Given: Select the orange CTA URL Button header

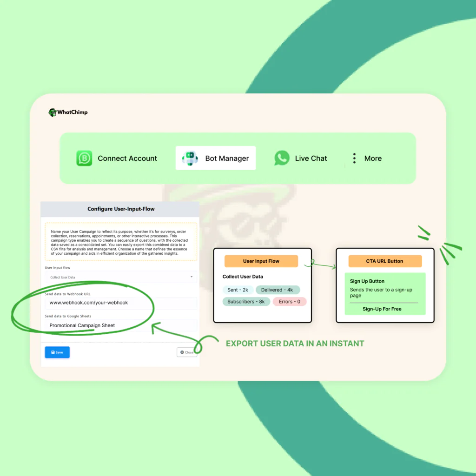Looking at the screenshot, I should pos(384,261).
